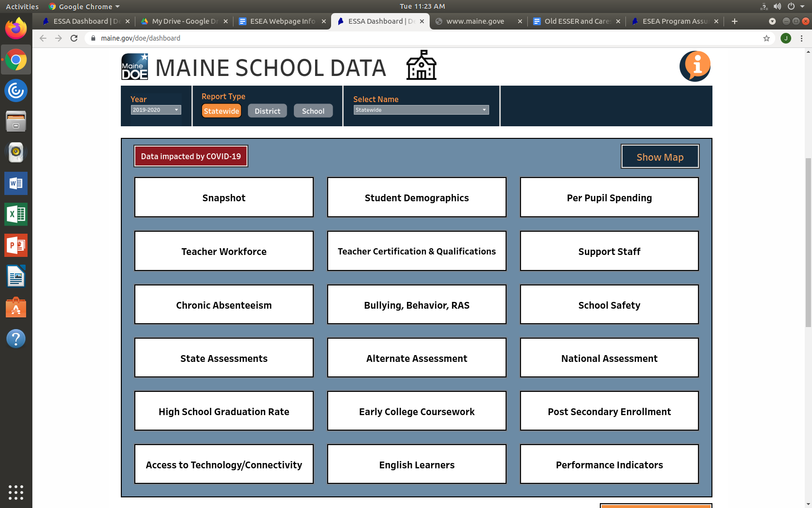The height and width of the screenshot is (508, 812).
Task: Open Ubuntu Software store icon
Action: coord(16,308)
